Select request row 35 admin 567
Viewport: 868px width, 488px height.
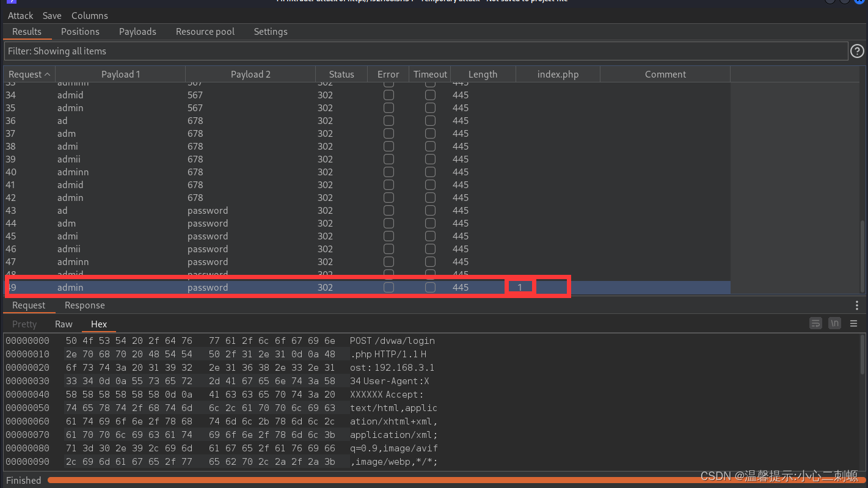click(367, 108)
